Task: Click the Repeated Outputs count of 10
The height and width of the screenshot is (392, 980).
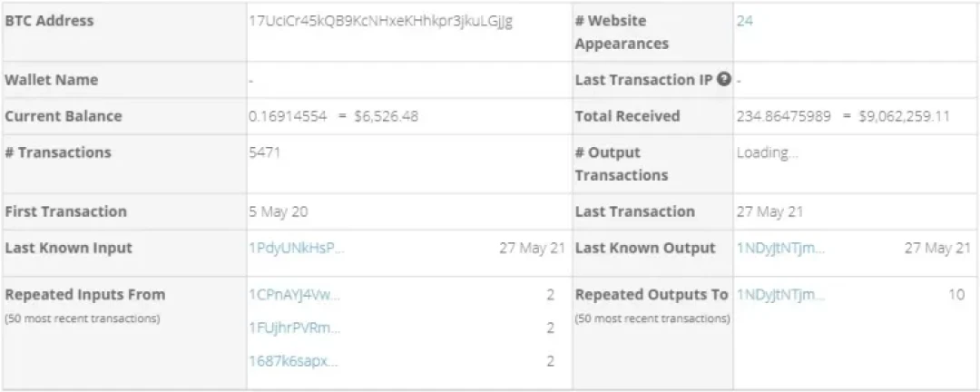Action: [955, 295]
